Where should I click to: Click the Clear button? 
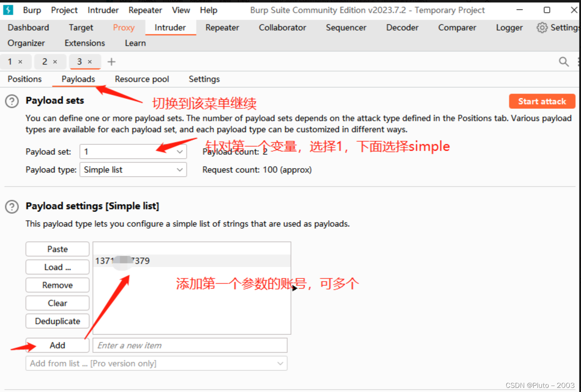[58, 303]
